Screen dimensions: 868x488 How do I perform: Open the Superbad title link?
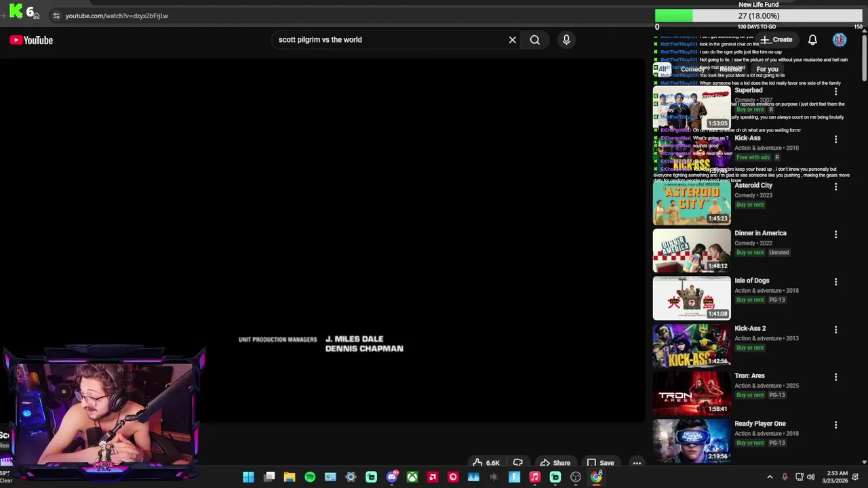point(749,90)
